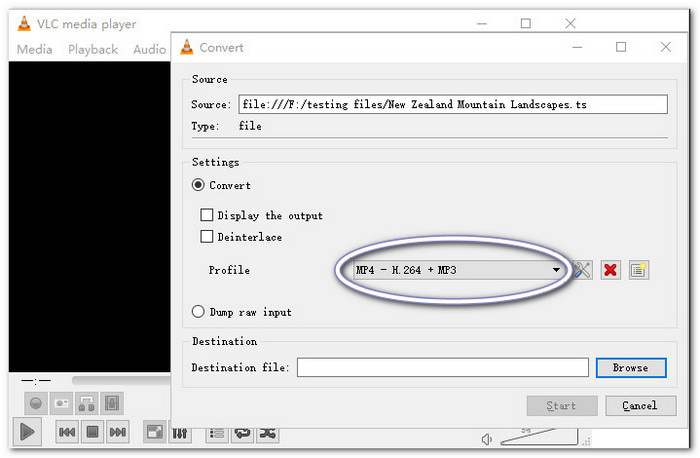700x458 pixels.
Task: Click the elapsed time label in VLC
Action: (36, 381)
